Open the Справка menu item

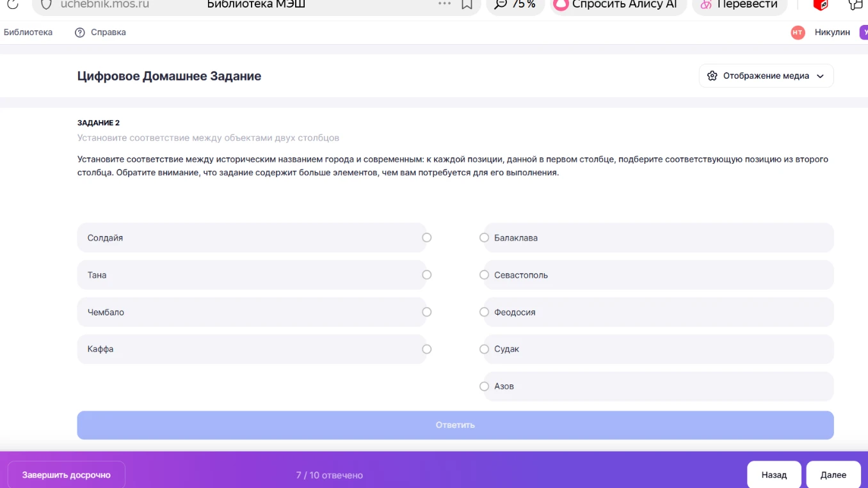[108, 32]
